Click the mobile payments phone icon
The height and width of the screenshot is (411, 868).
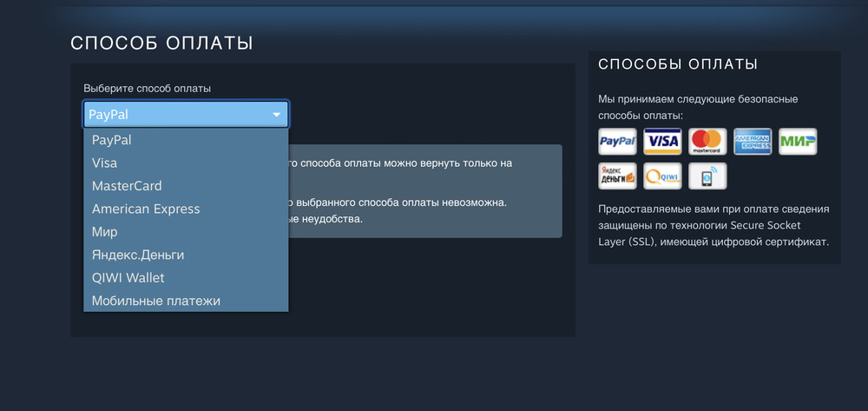coord(707,176)
